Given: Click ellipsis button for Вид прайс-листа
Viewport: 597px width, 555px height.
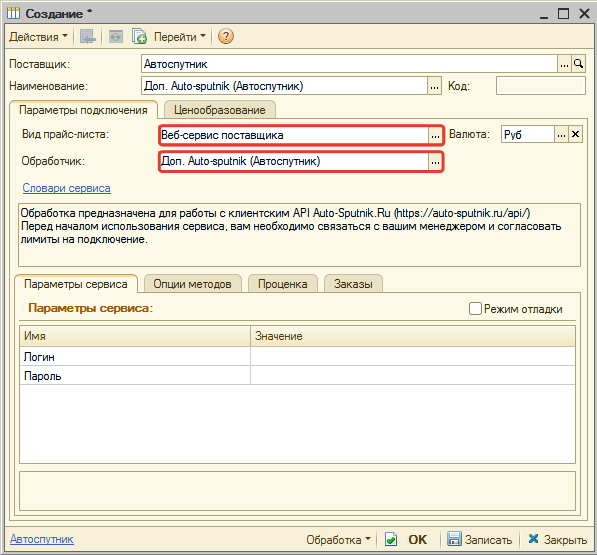Looking at the screenshot, I should (435, 135).
